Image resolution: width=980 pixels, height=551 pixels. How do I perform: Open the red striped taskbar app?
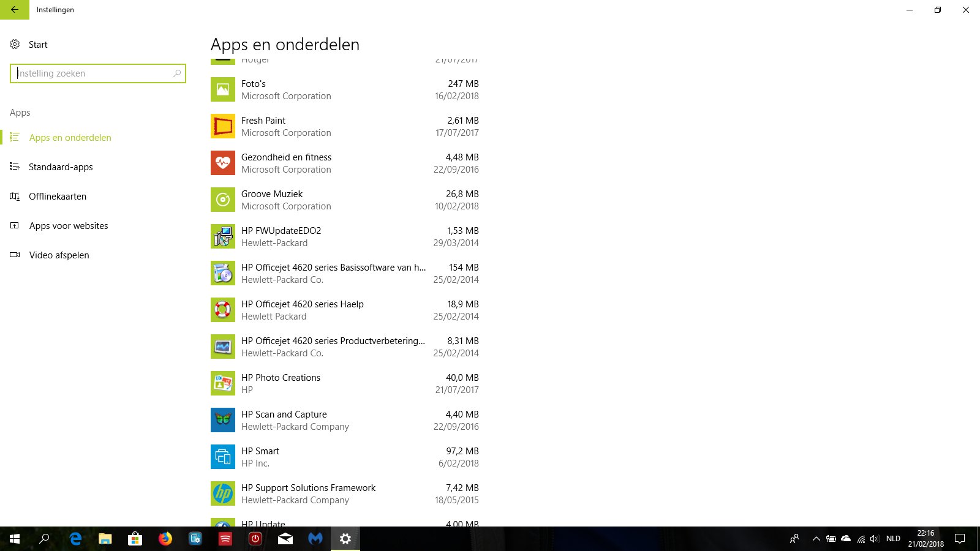pos(225,539)
